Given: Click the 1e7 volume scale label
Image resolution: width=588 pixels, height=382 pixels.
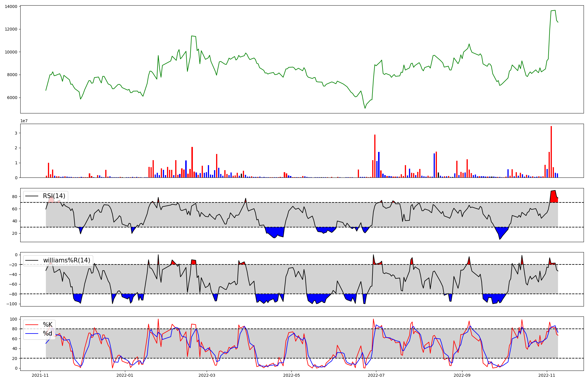Looking at the screenshot, I should point(24,121).
